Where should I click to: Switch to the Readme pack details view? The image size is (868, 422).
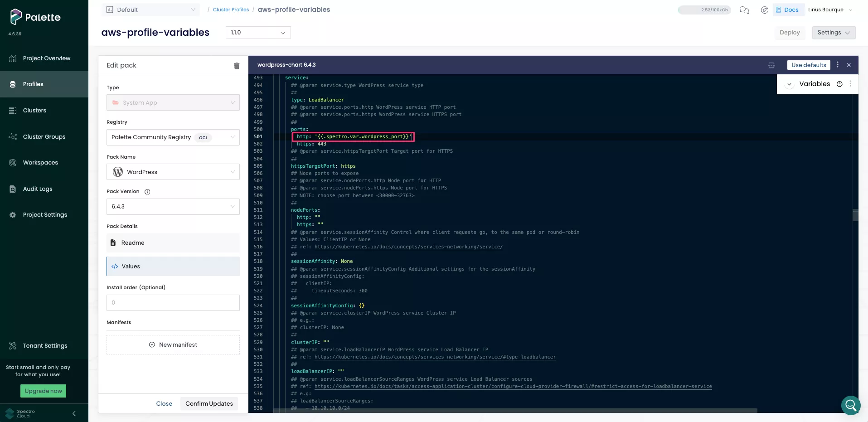click(173, 243)
